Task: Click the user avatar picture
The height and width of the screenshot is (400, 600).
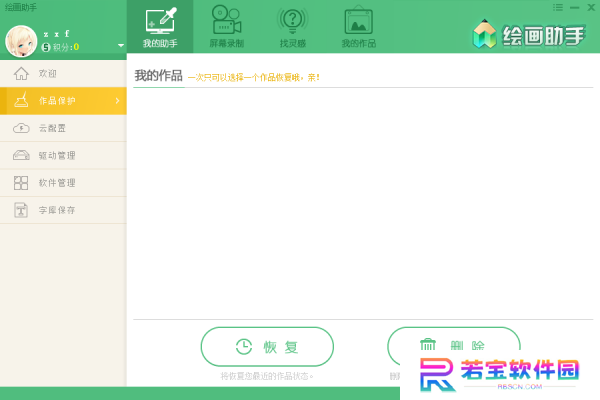Action: (x=21, y=41)
